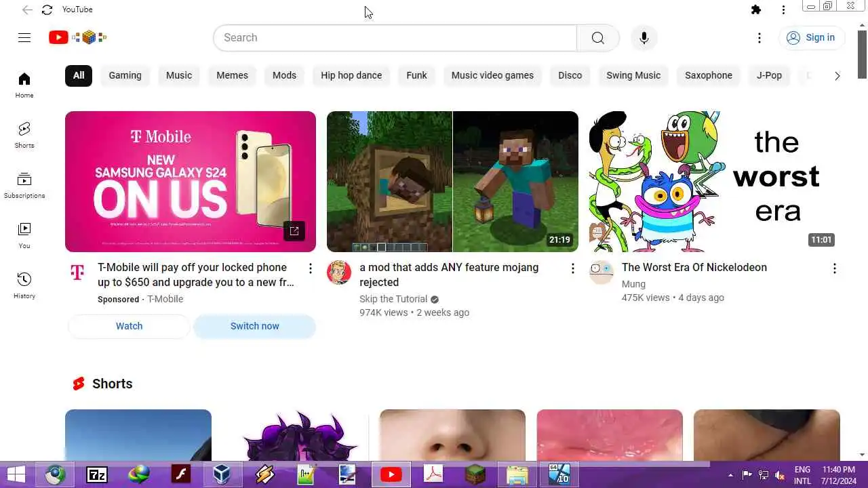Open the You section in sidebar
The image size is (868, 488).
pos(24,236)
